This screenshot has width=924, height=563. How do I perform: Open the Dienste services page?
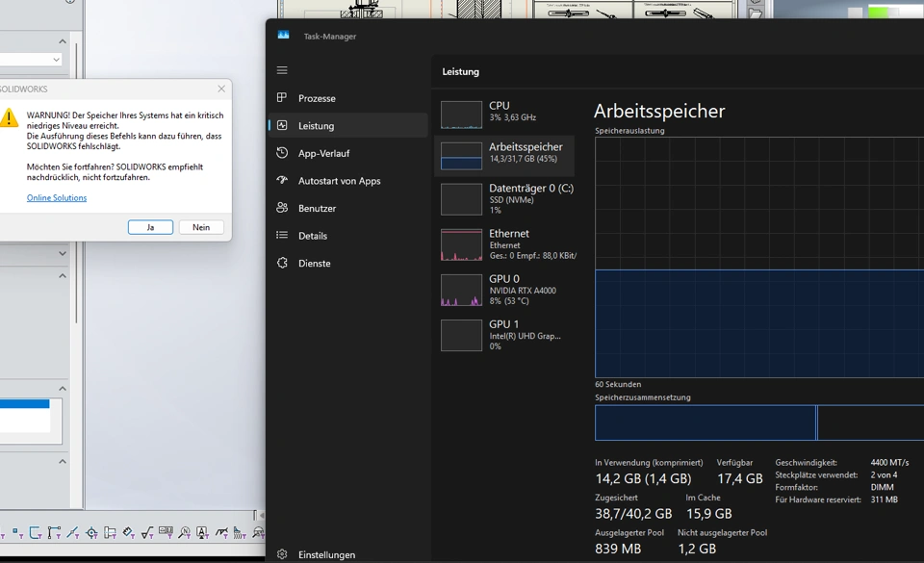[x=347, y=264]
